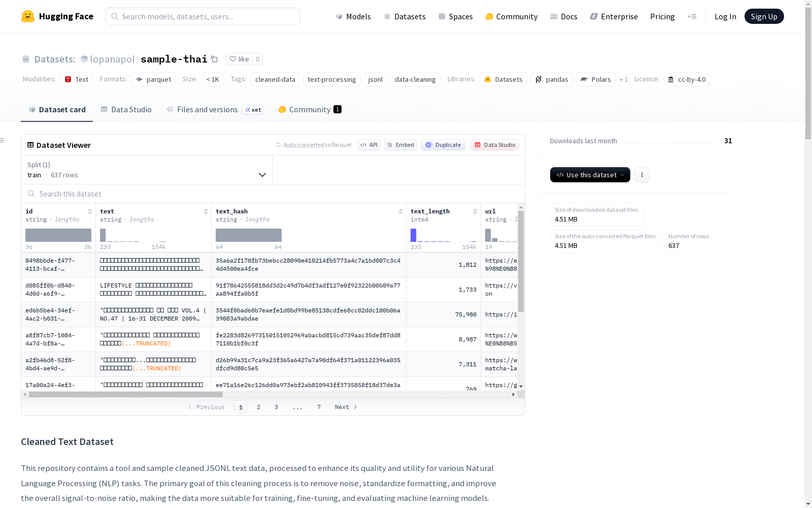Click the parquet format tag
This screenshot has width=812, height=508.
pyautogui.click(x=153, y=79)
